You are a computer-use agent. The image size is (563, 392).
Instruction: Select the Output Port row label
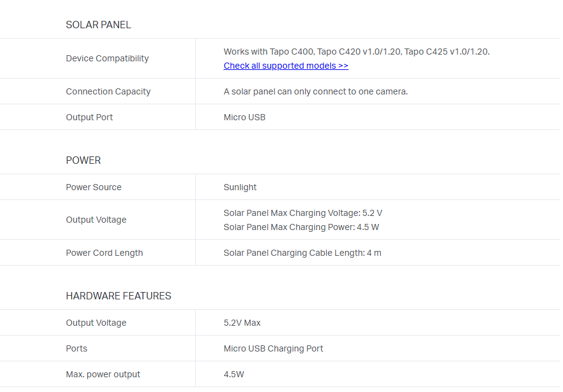(x=89, y=117)
